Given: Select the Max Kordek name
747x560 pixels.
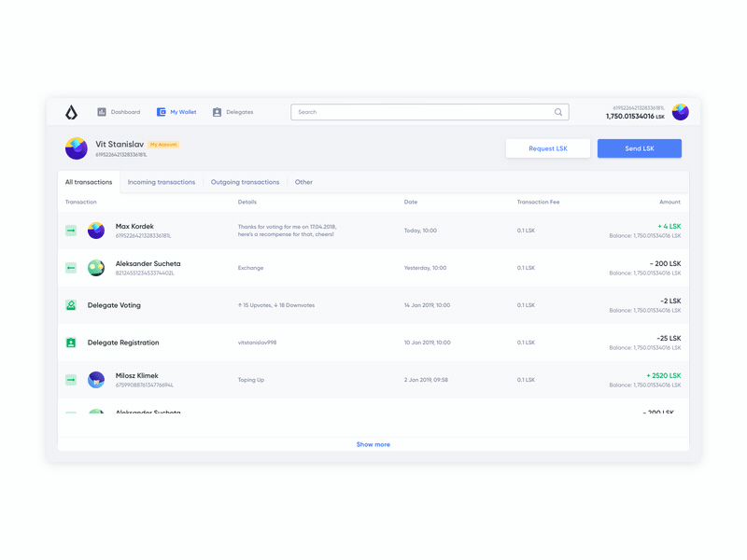Looking at the screenshot, I should [134, 226].
